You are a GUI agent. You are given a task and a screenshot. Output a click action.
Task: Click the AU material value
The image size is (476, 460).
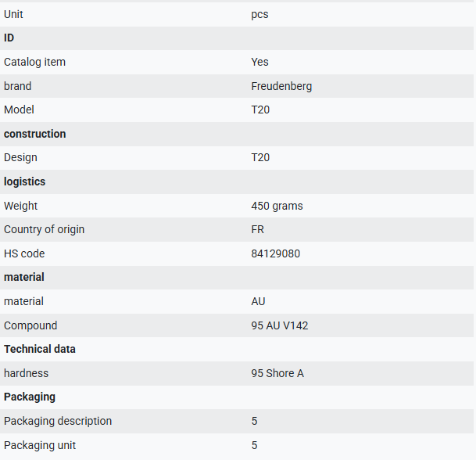click(258, 301)
